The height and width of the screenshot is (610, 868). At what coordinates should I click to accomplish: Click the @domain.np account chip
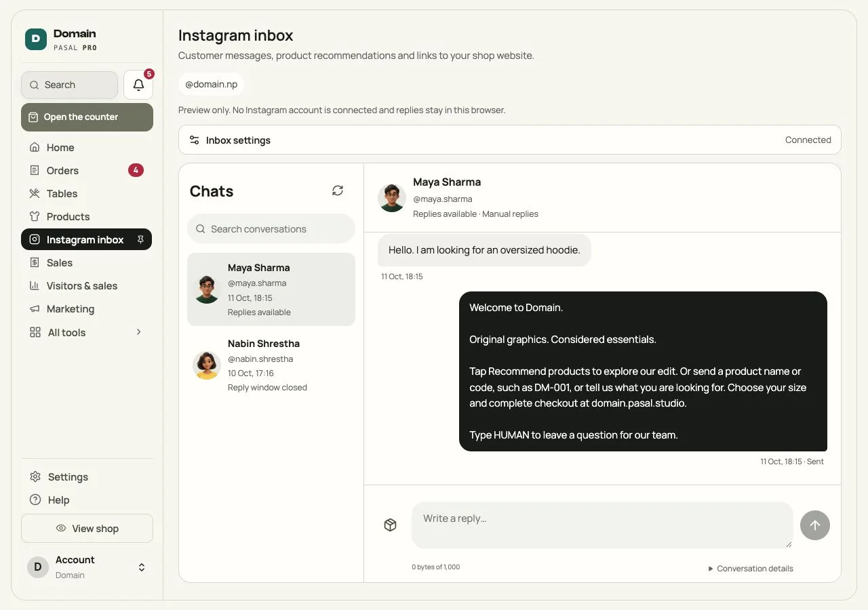tap(211, 85)
